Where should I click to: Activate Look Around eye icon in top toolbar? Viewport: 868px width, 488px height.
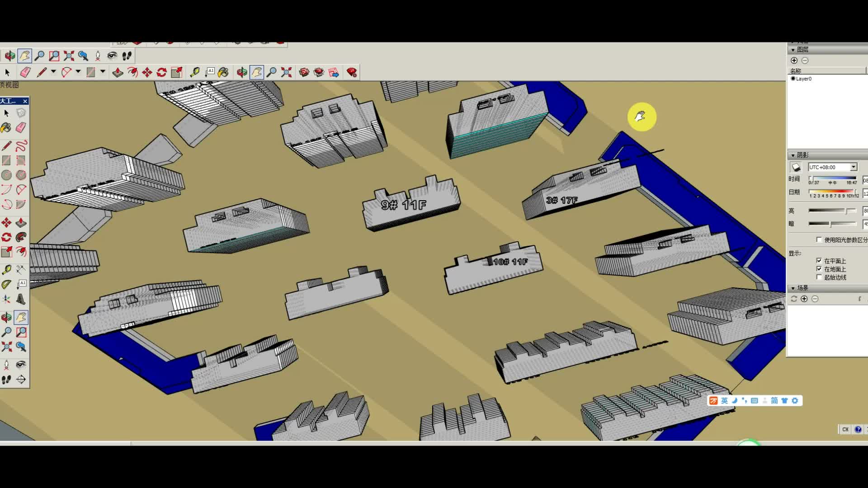(112, 56)
